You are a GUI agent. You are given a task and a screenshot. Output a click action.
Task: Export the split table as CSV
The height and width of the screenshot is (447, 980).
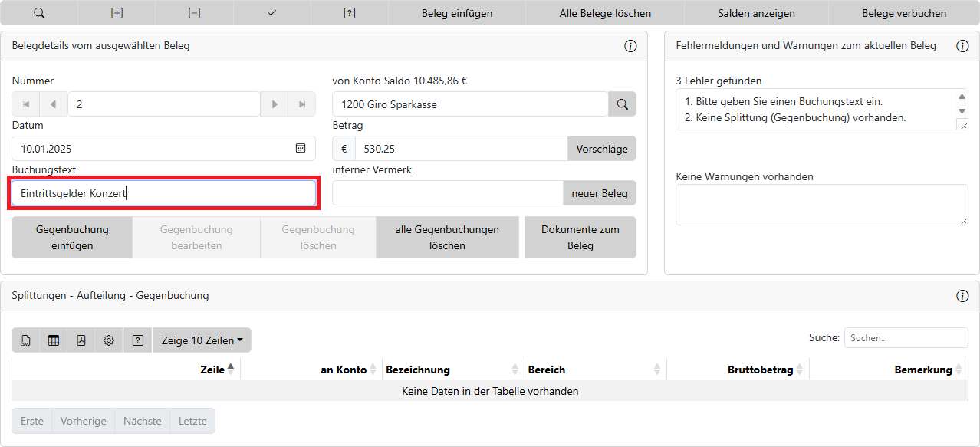coord(26,340)
